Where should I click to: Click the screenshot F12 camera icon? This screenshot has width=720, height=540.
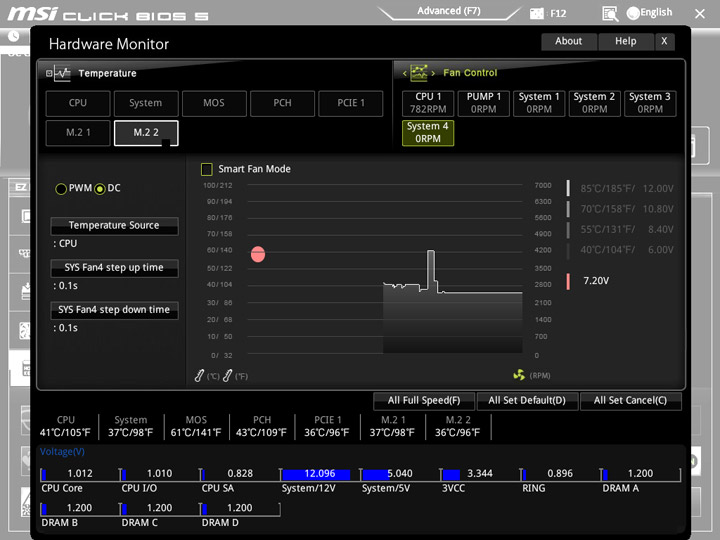(x=536, y=13)
